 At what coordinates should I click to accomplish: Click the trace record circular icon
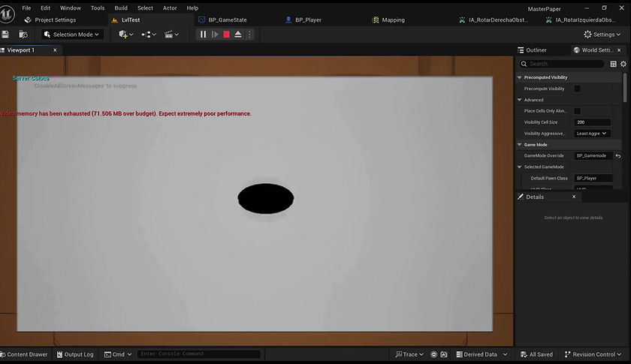tap(434, 354)
